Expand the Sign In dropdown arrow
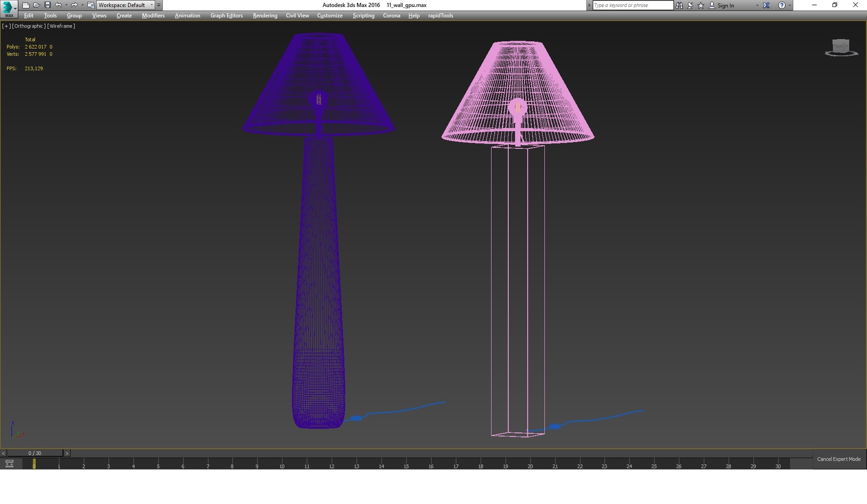 coord(757,6)
